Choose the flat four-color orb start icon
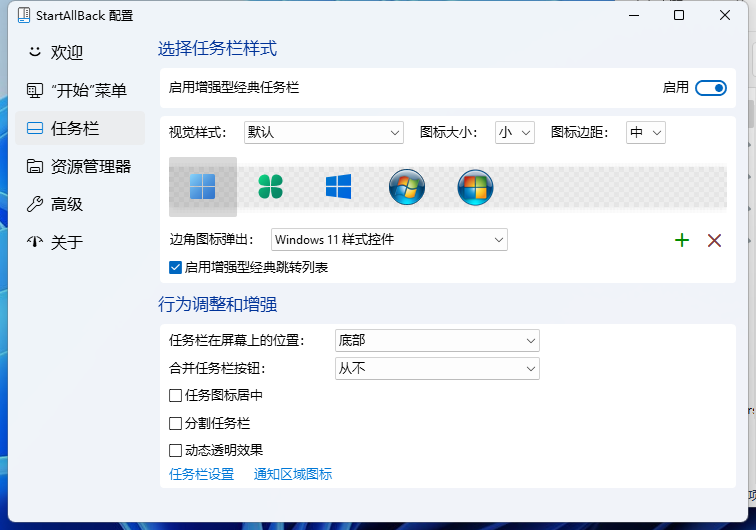 pyautogui.click(x=475, y=187)
